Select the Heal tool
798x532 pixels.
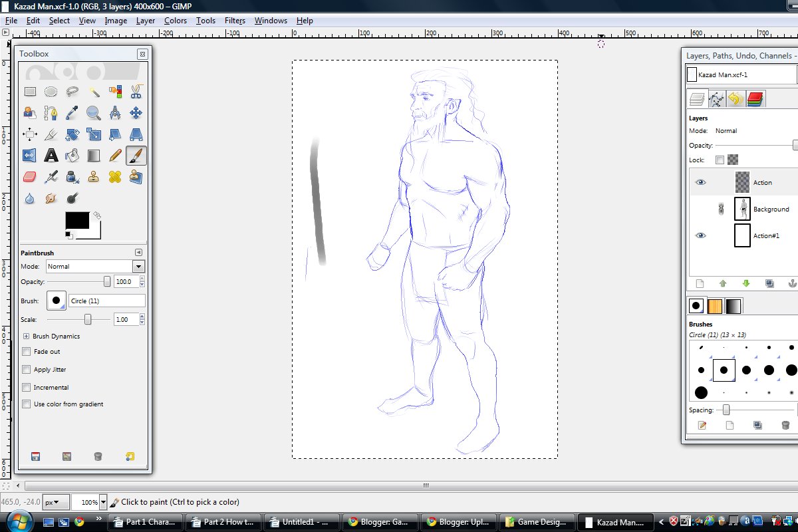click(115, 177)
